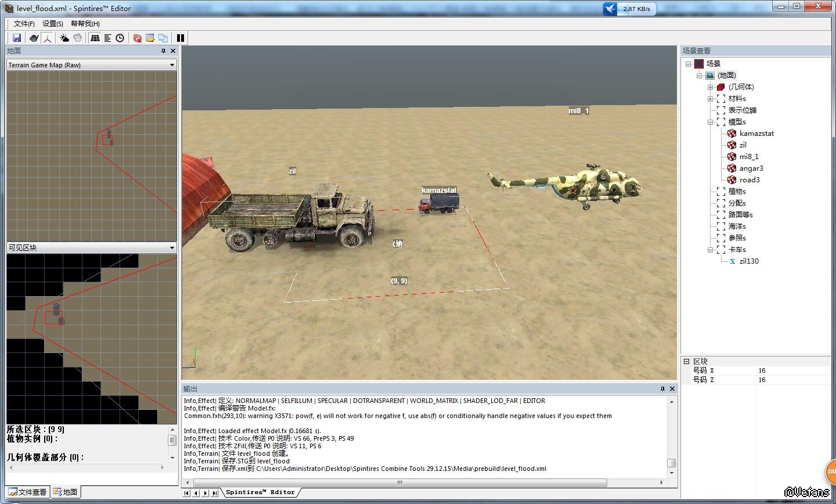
Task: Select the 卡车s tree item
Action: [x=737, y=250]
